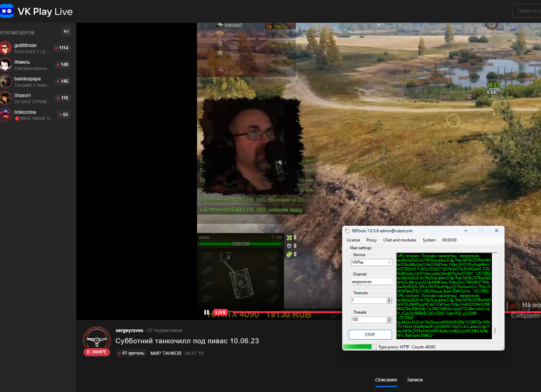This screenshot has width=541, height=392.
Task: Click the red video progress bar
Action: click(x=290, y=312)
